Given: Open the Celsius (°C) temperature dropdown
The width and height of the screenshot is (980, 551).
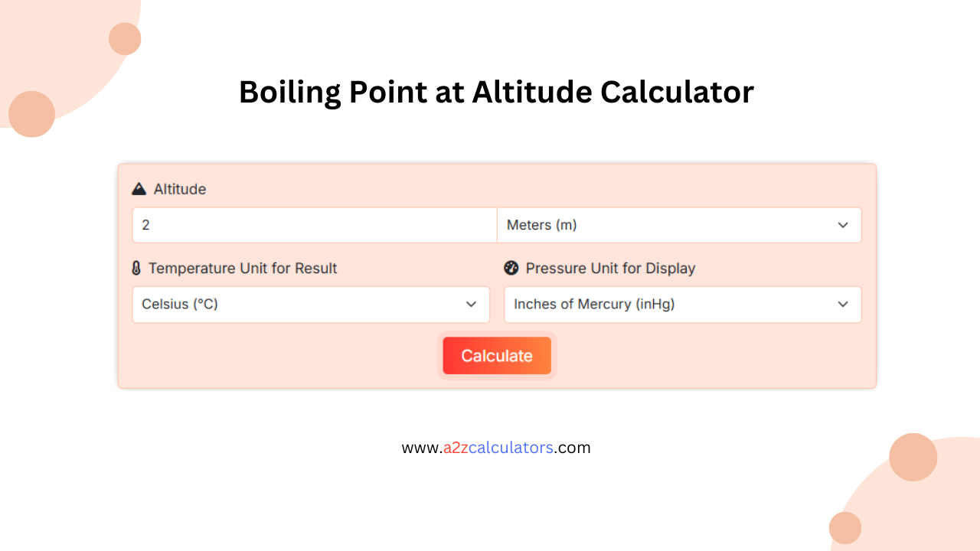Looking at the screenshot, I should click(311, 305).
